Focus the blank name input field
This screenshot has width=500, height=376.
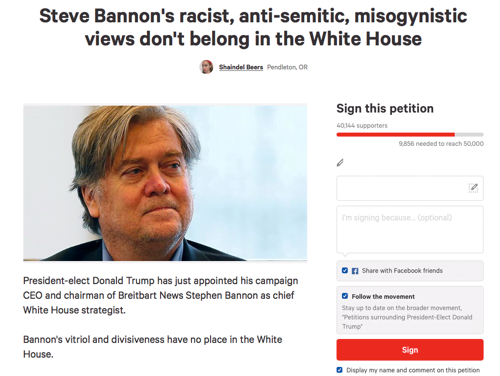(410, 188)
